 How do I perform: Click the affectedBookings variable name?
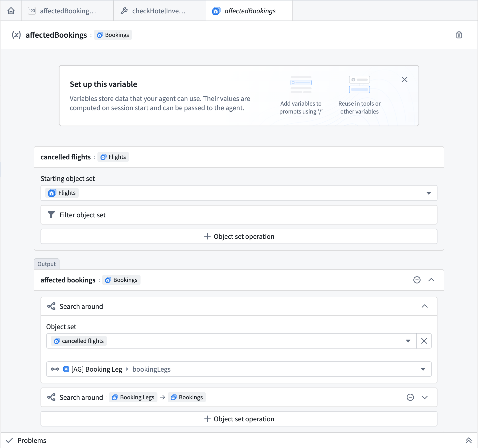tap(56, 35)
